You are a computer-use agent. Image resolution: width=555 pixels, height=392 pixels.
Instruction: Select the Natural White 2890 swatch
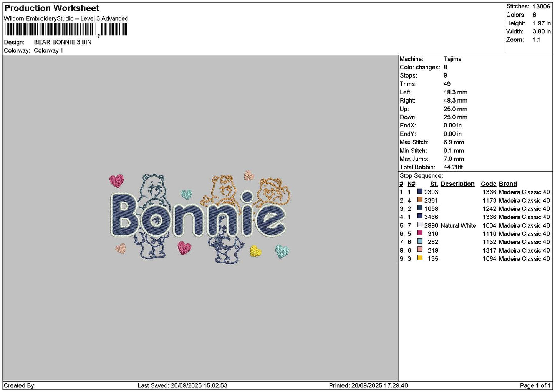tap(420, 225)
